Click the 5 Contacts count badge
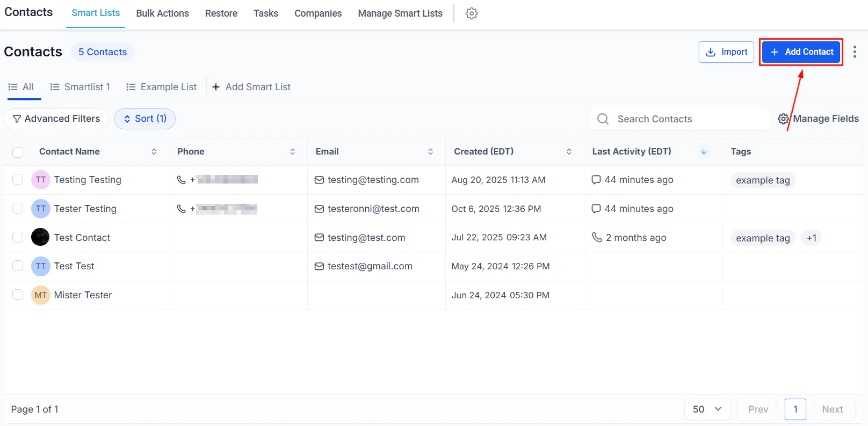 pyautogui.click(x=103, y=52)
